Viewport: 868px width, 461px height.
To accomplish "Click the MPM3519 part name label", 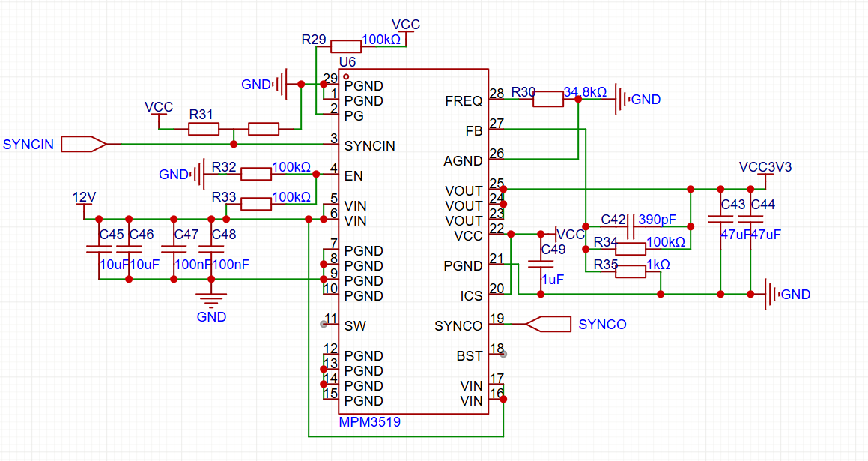I will pos(370,422).
